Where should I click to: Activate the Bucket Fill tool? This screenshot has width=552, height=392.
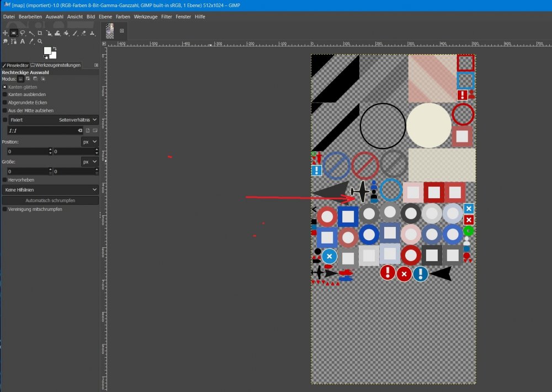tap(66, 33)
